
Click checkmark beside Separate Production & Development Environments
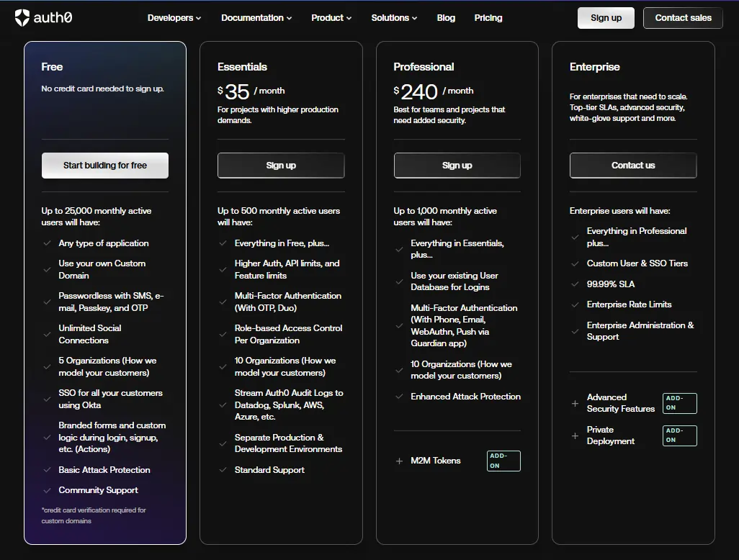223,443
